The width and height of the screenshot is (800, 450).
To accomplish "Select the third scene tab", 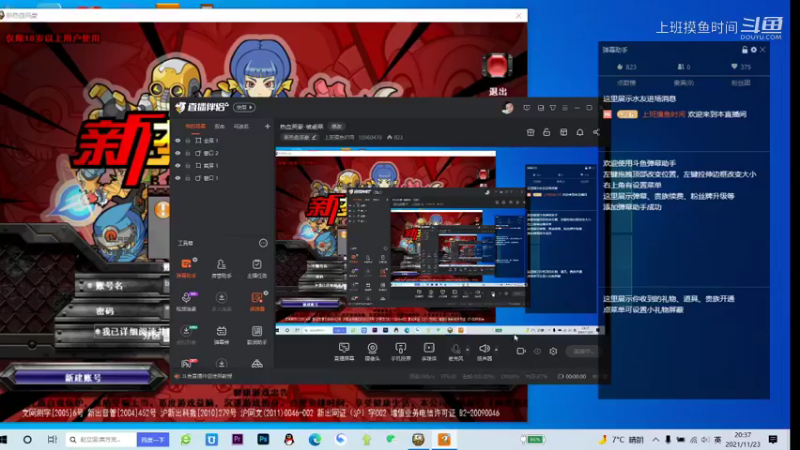I will [241, 126].
